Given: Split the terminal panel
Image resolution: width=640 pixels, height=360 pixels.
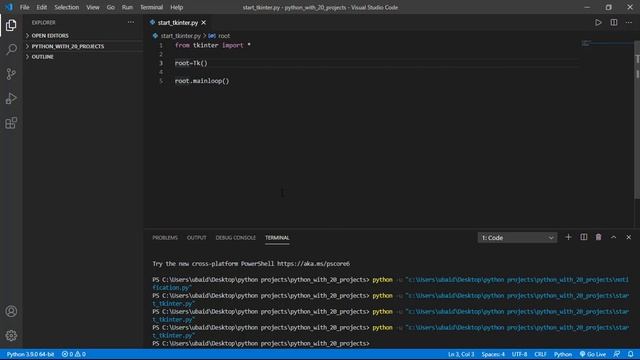Looking at the screenshot, I should [584, 237].
